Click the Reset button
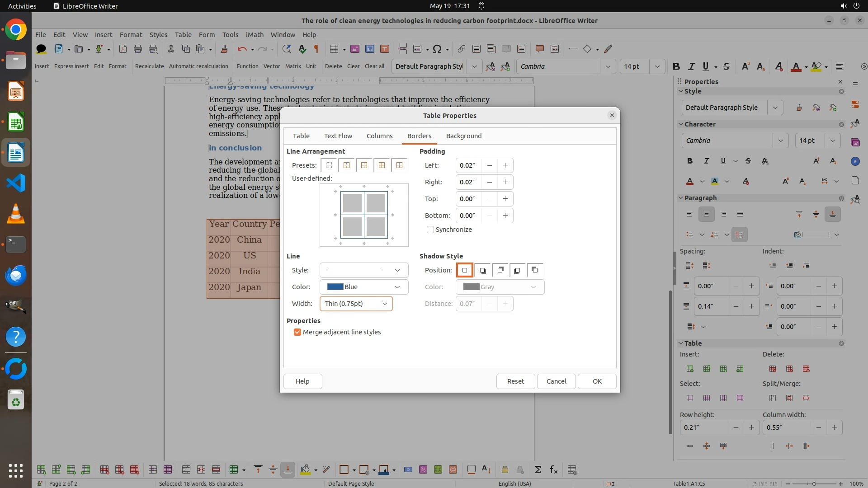Viewport: 868px width, 488px height. (515, 381)
